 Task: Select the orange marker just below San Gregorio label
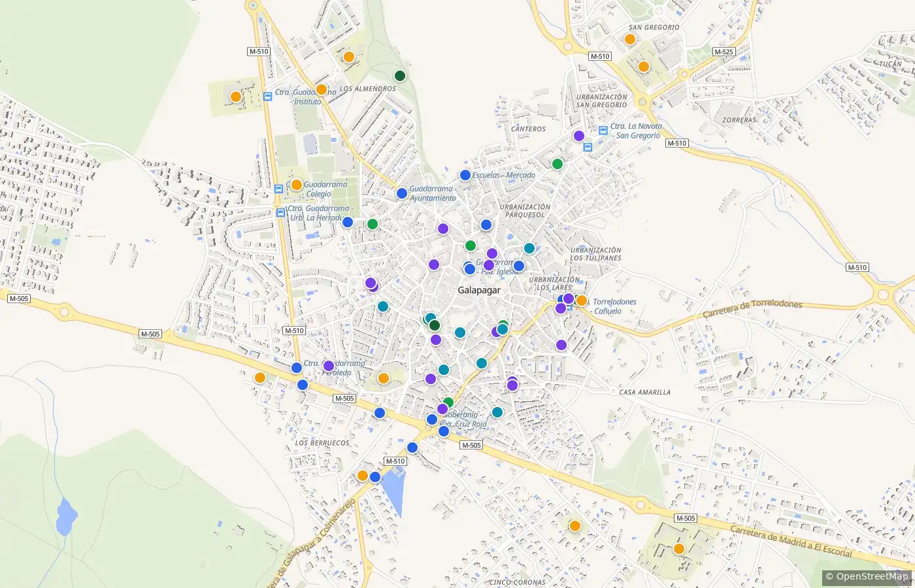coord(630,39)
